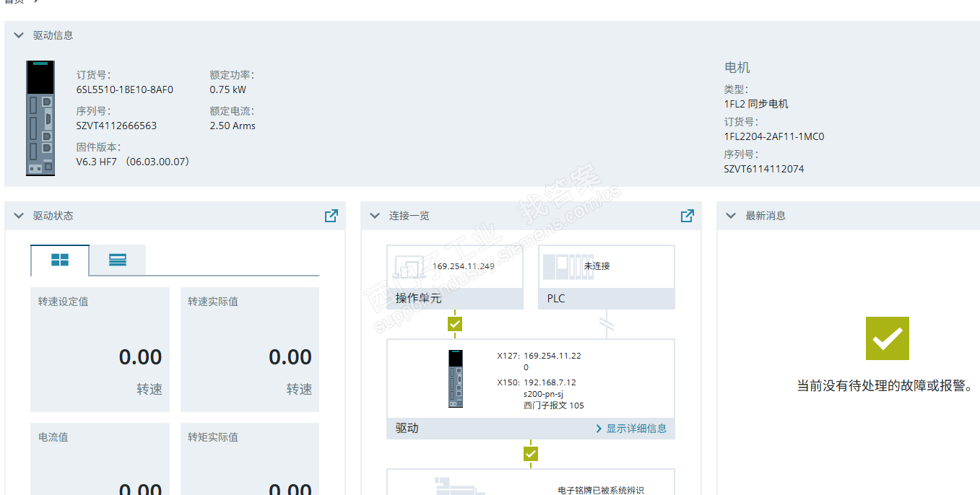Collapse the 最新消息 panel
Image resolution: width=980 pixels, height=495 pixels.
pyautogui.click(x=731, y=216)
